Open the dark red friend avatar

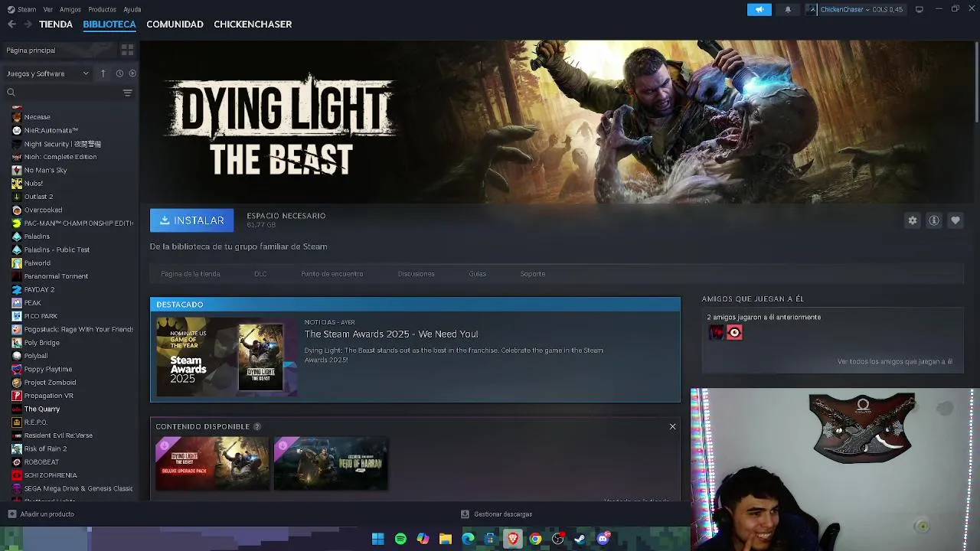coord(716,332)
